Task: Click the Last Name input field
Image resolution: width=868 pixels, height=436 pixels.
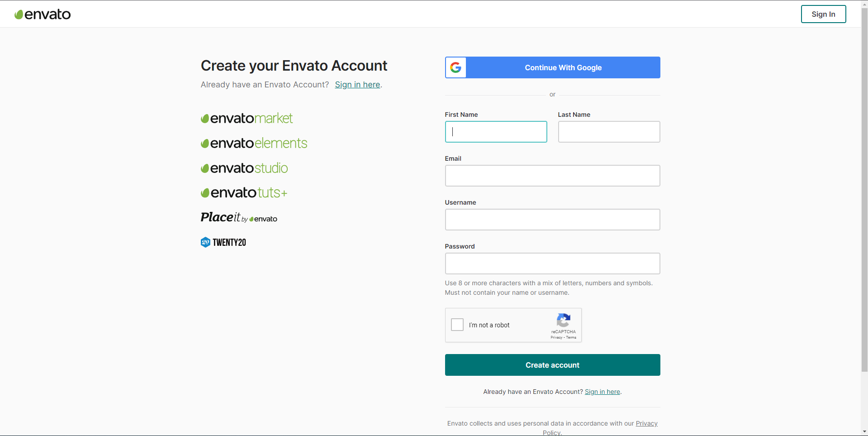Action: click(609, 132)
